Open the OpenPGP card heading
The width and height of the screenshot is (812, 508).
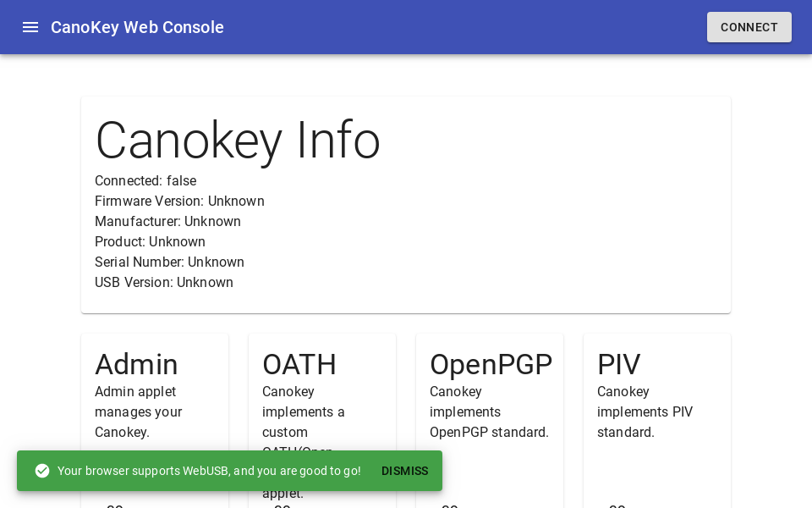491,364
